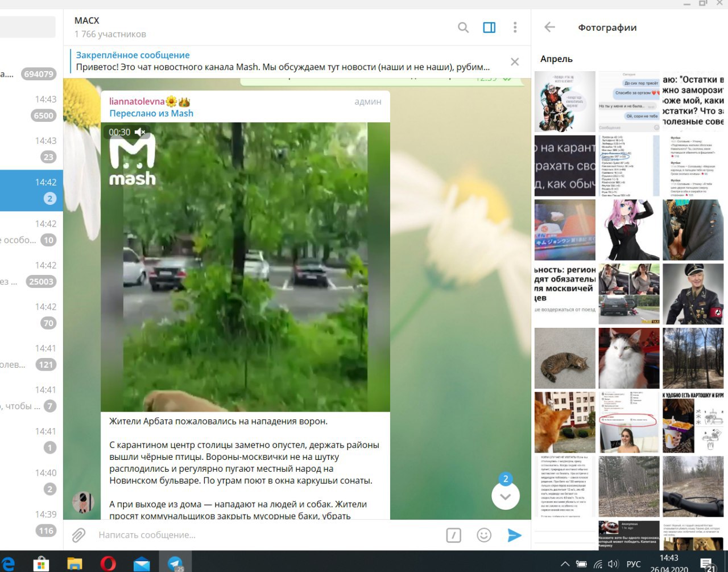
Task: Open the TV news broadcast thumbnail
Action: point(565,230)
